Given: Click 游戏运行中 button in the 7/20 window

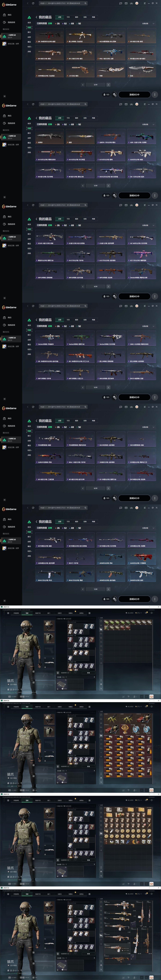Looking at the screenshot, I should [x=134, y=599].
